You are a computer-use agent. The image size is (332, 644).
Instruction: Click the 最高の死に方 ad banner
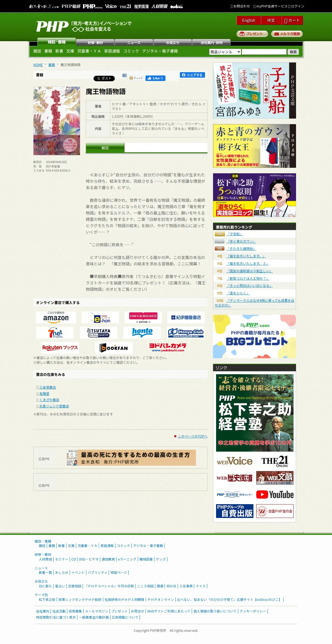click(131, 458)
